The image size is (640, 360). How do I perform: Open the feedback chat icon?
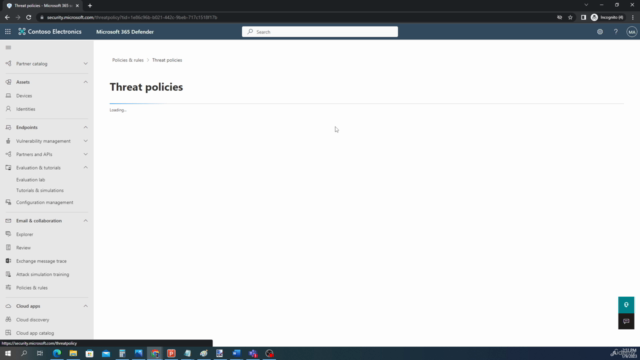(x=626, y=321)
